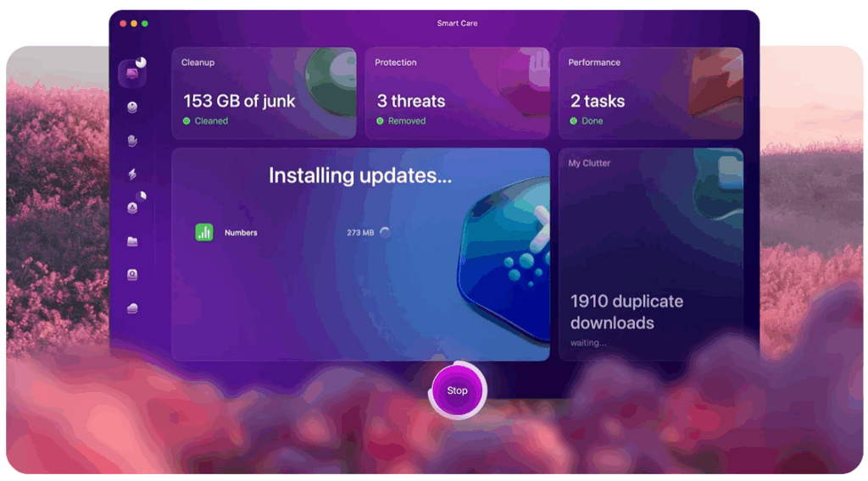Open the Smart Care sidebar icon
Viewport: 868px width, 481px height.
(132, 73)
